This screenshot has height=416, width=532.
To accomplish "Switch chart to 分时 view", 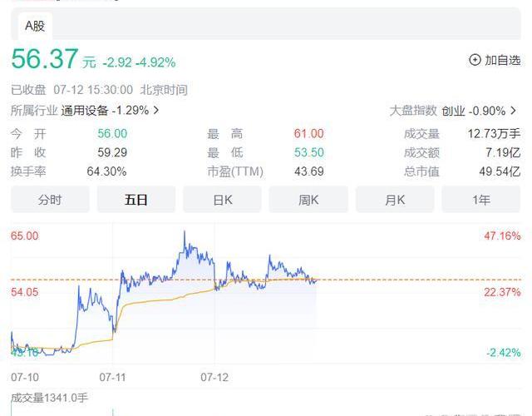I will 50,200.
